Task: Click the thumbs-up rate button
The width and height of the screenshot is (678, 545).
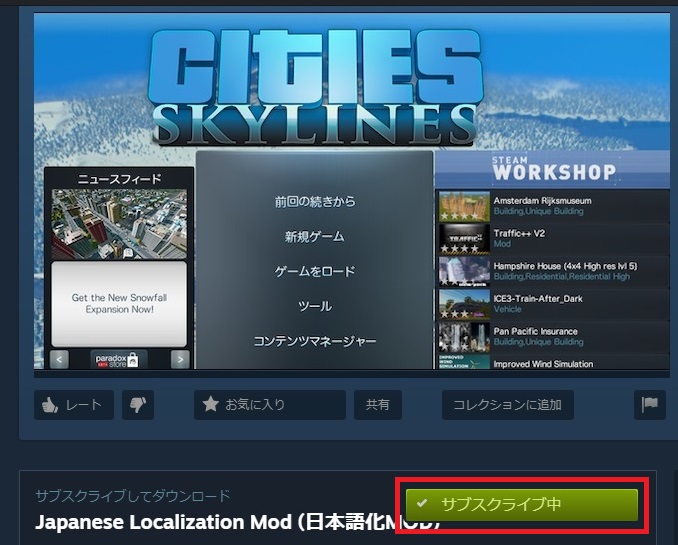Action: tap(74, 405)
